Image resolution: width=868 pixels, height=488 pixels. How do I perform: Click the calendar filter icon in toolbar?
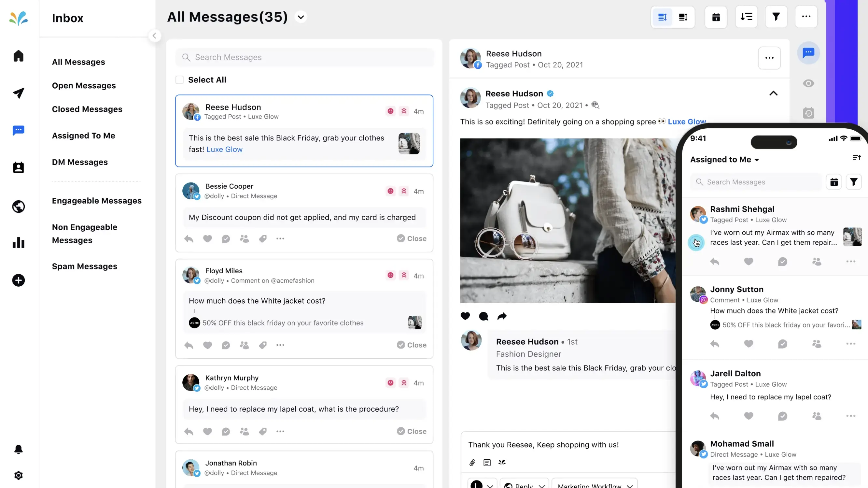point(716,17)
